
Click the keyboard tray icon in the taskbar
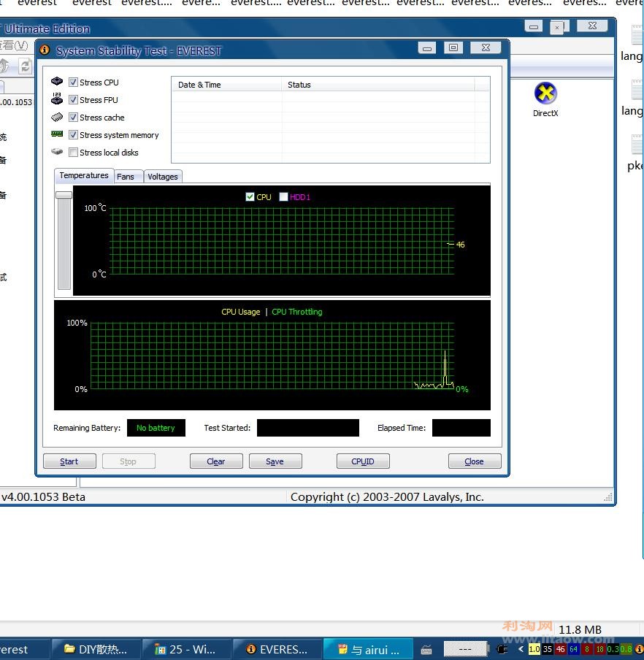[426, 650]
